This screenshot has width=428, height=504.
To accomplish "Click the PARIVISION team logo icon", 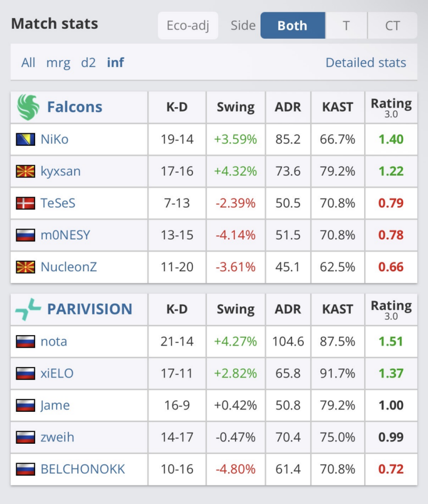I will 28,309.
